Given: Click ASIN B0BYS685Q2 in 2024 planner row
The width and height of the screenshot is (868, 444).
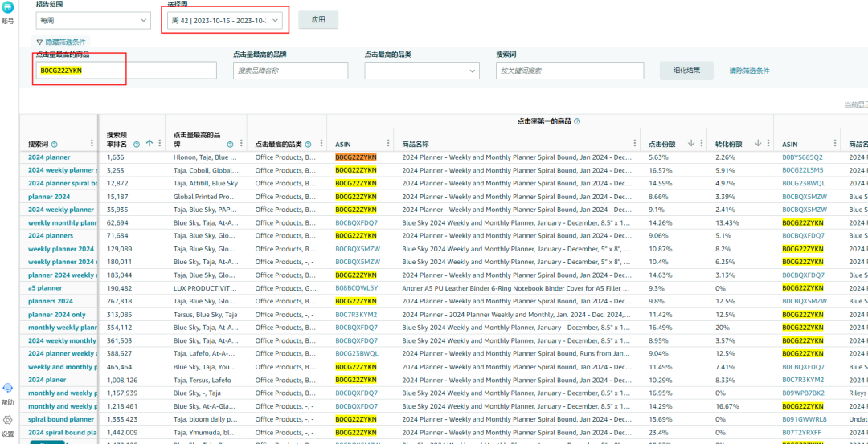Looking at the screenshot, I should (803, 157).
